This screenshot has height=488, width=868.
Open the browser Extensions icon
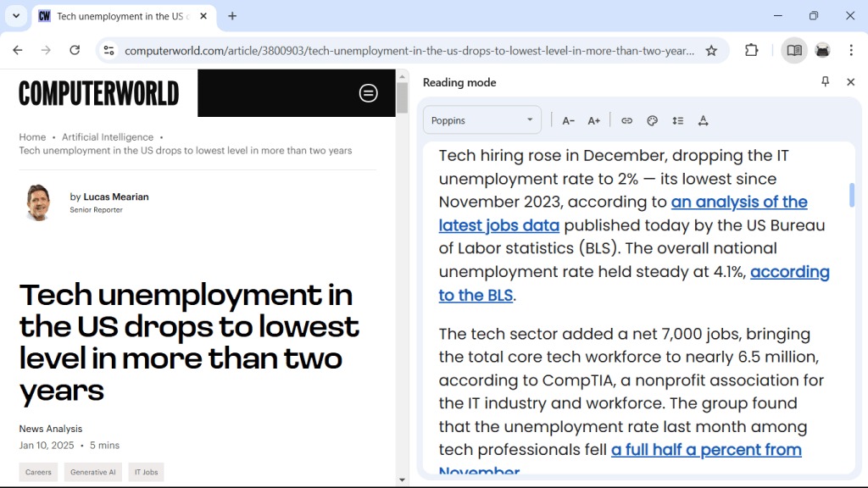click(x=751, y=50)
